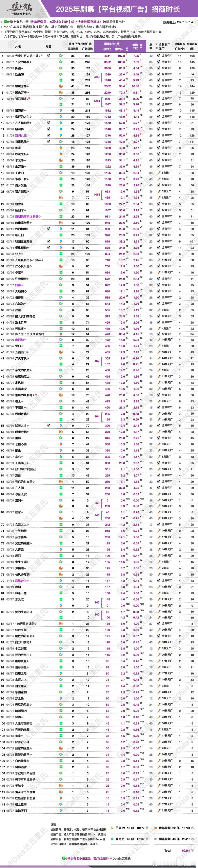Select the 广告总数 column header
Viewport: 198px width, 868px height.
click(87, 48)
